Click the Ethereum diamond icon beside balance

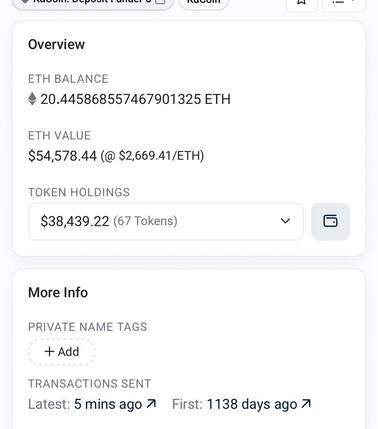[x=32, y=99]
